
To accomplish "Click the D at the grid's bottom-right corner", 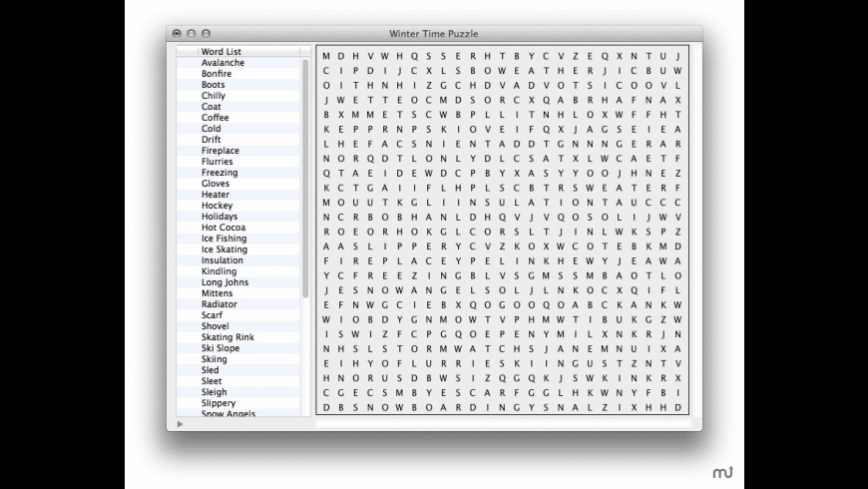I will point(678,407).
